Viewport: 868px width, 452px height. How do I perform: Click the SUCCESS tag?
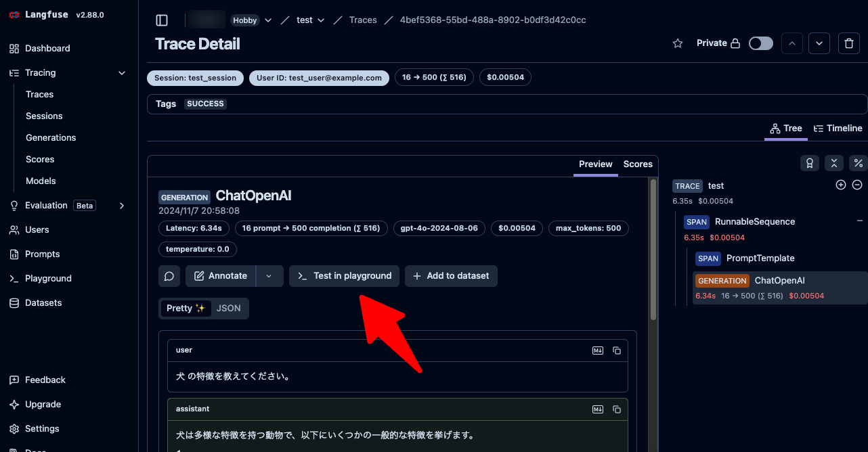point(205,104)
